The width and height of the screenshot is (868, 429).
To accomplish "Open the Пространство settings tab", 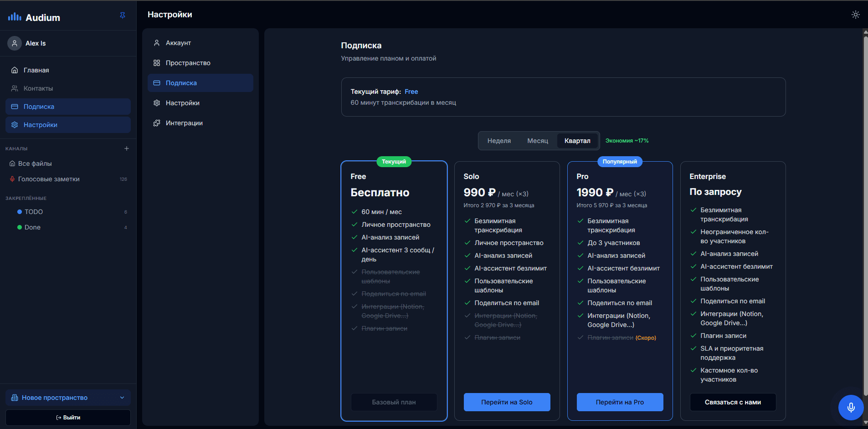I will tap(188, 63).
